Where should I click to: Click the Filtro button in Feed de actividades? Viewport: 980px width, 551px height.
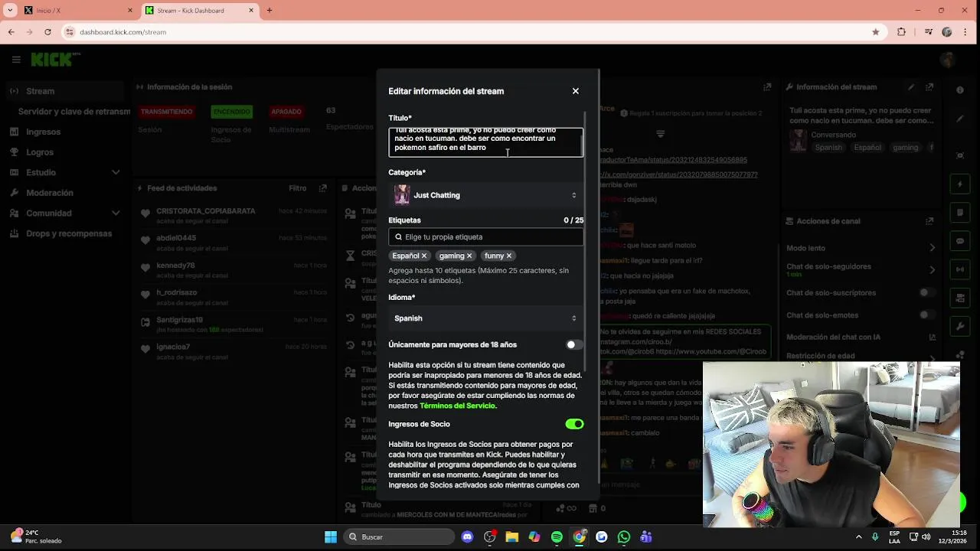pyautogui.click(x=297, y=188)
